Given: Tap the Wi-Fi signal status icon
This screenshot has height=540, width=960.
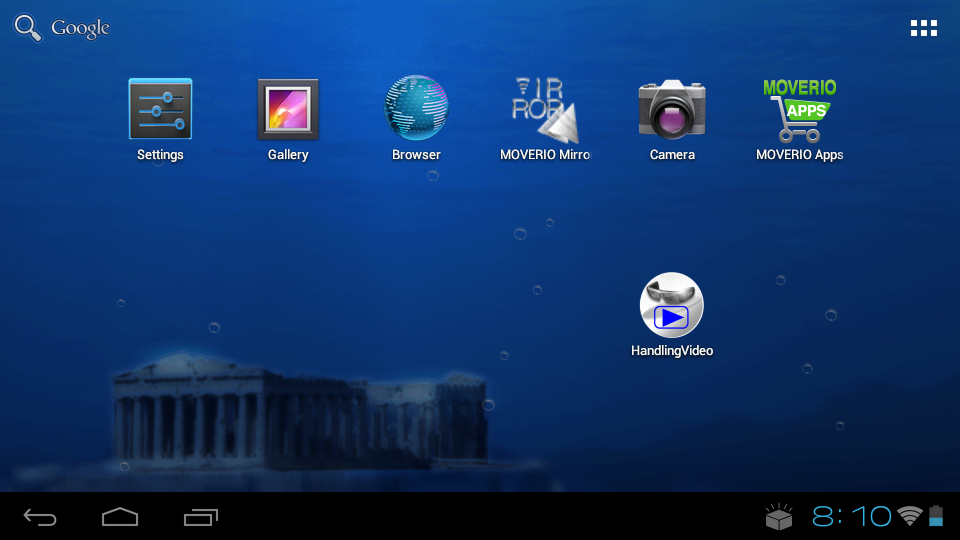Looking at the screenshot, I should click(x=910, y=516).
